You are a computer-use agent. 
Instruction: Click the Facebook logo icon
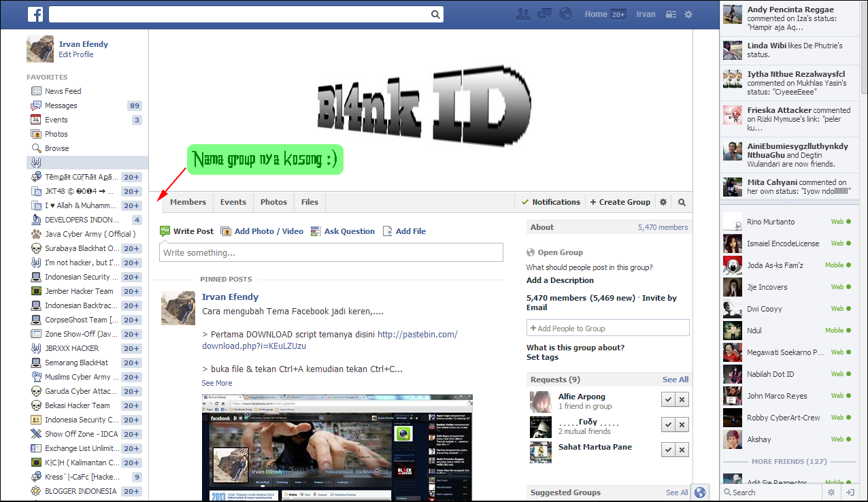tap(36, 14)
